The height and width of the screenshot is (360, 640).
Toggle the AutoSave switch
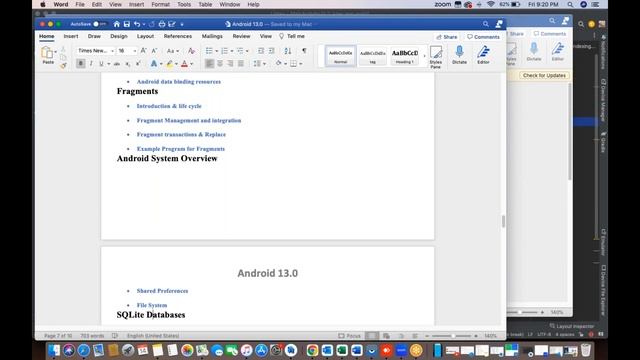99,24
